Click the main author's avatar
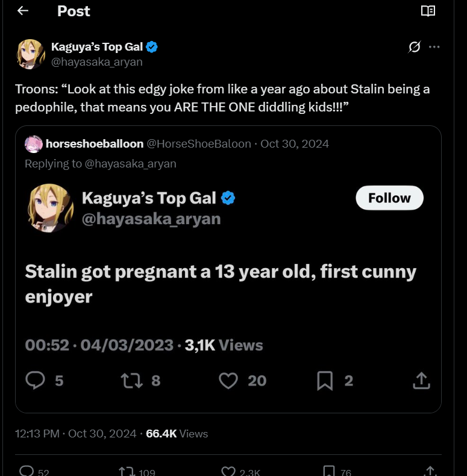The image size is (467, 476). pyautogui.click(x=30, y=54)
